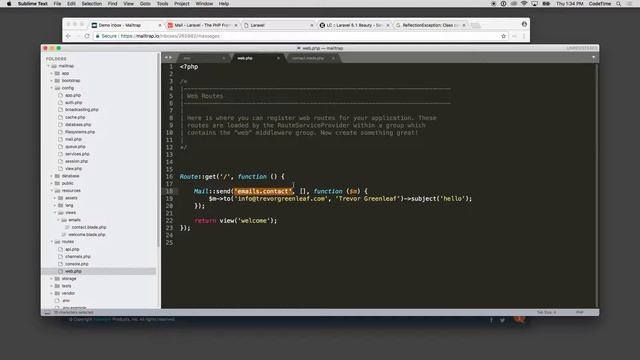Open the File menu in menu bar
640x360 pixels.
[x=57, y=4]
